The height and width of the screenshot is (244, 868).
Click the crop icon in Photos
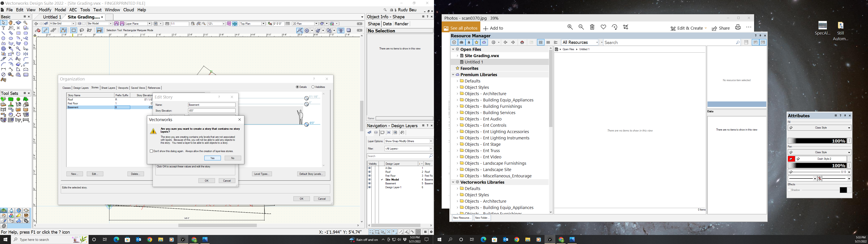coord(626,27)
